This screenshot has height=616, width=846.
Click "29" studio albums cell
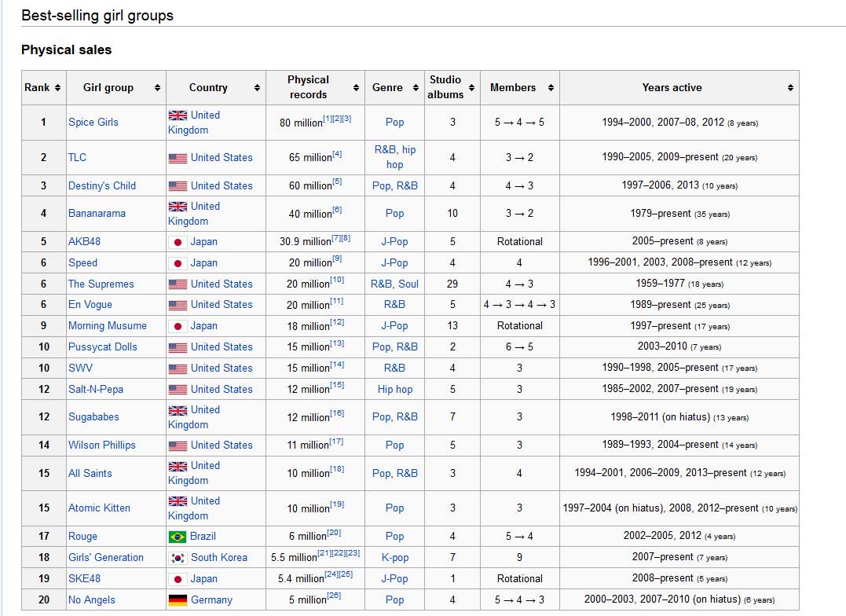(x=452, y=284)
